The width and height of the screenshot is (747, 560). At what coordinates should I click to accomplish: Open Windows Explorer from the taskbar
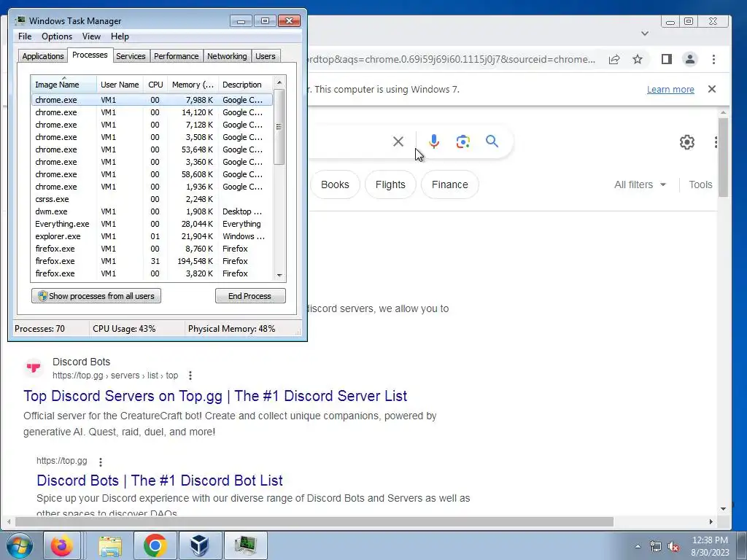(111, 545)
